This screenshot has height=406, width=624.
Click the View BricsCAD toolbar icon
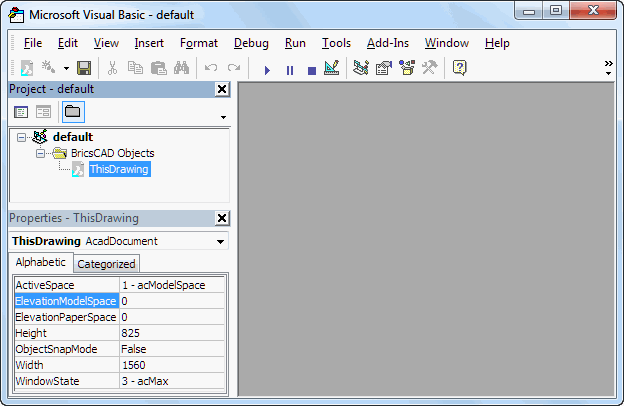pyautogui.click(x=27, y=68)
